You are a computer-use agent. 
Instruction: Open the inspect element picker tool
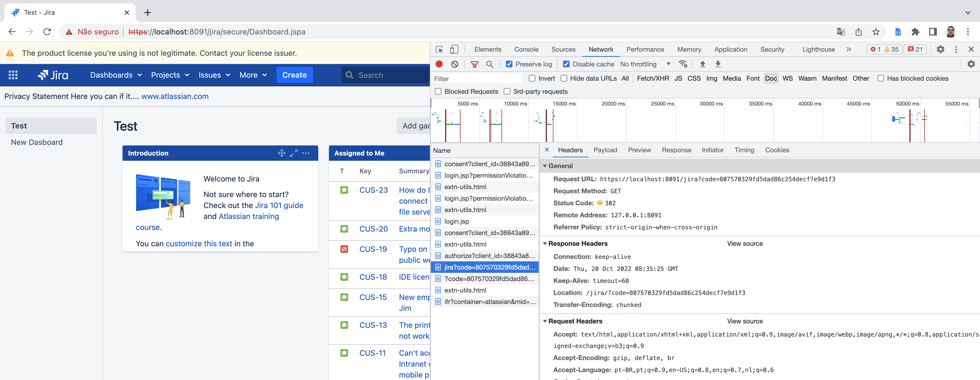point(439,49)
